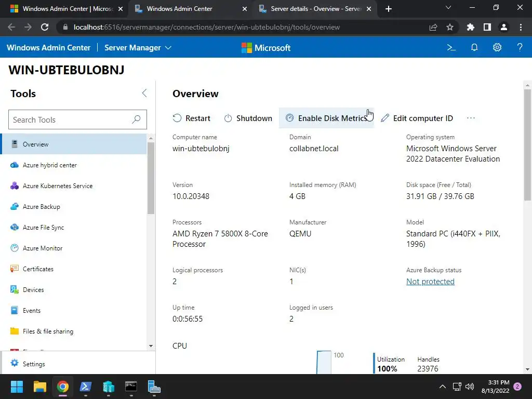Click the Restart button
The height and width of the screenshot is (399, 532).
click(x=192, y=118)
